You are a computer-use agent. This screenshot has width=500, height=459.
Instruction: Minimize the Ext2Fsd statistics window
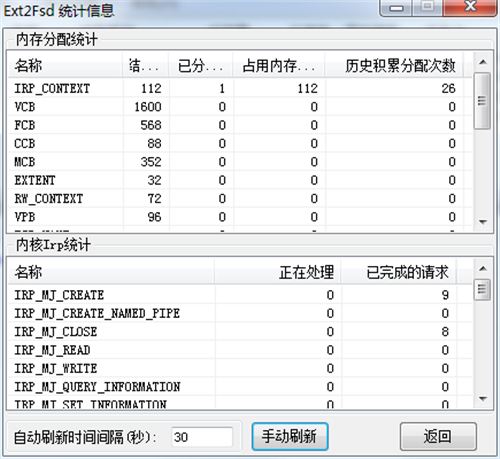(396, 7)
